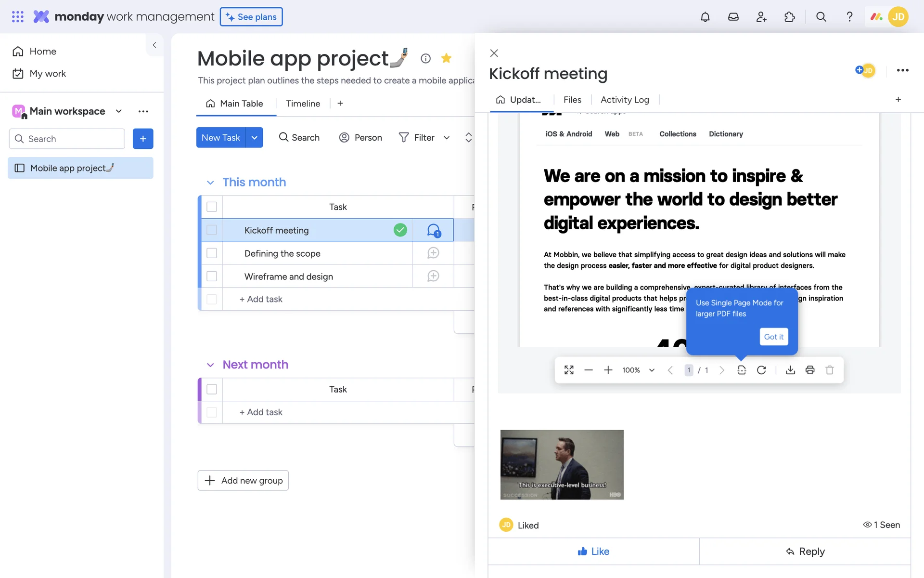The height and width of the screenshot is (578, 924).
Task: Open the apps marketplace puzzle icon
Action: [789, 17]
